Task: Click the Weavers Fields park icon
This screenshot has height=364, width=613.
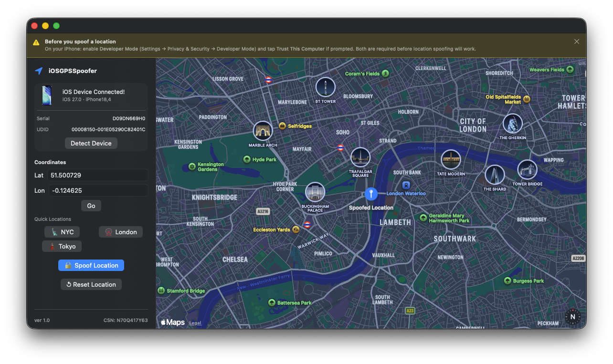Action: click(570, 70)
